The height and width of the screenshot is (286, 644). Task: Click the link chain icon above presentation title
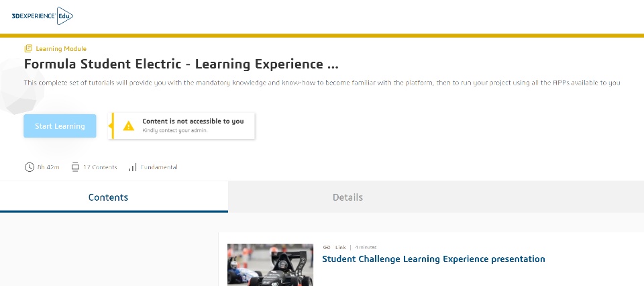327,247
